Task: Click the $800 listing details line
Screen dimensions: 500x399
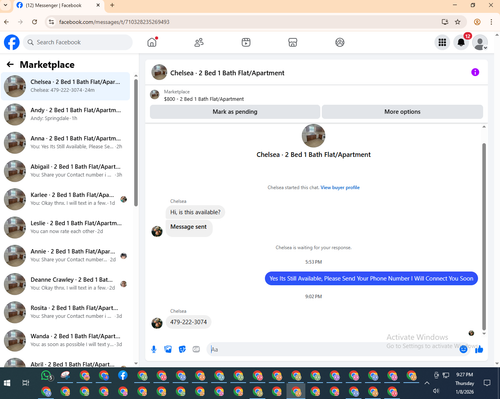Action: 204,99
